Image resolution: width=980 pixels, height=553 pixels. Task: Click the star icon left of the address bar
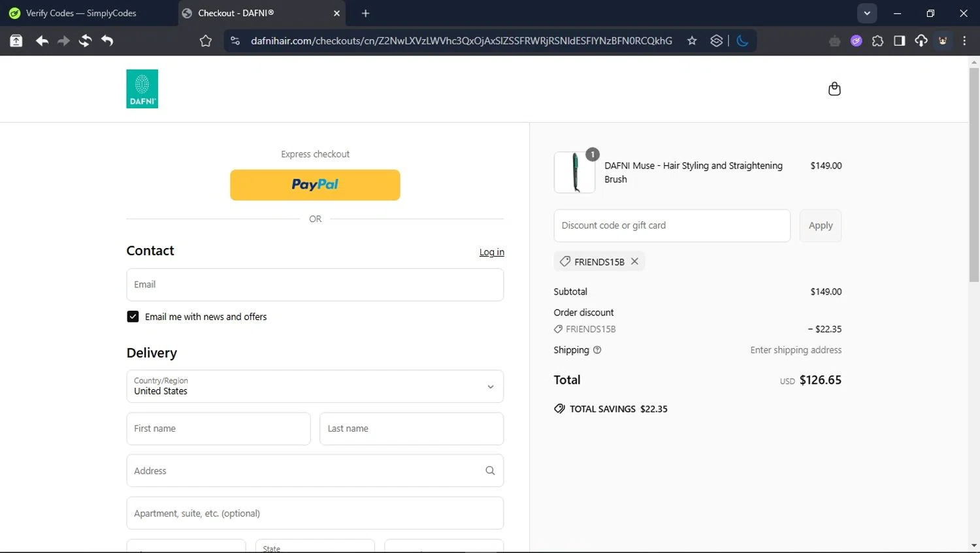tap(206, 41)
